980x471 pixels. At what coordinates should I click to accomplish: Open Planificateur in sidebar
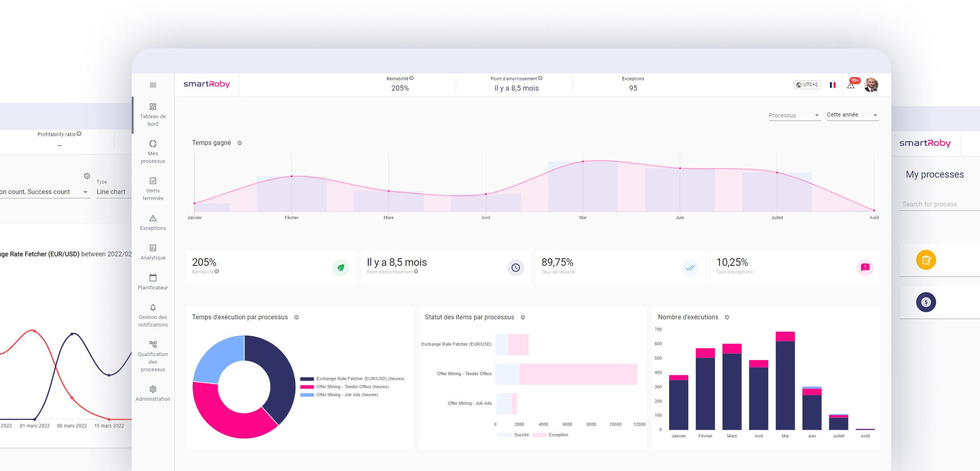[x=153, y=282]
